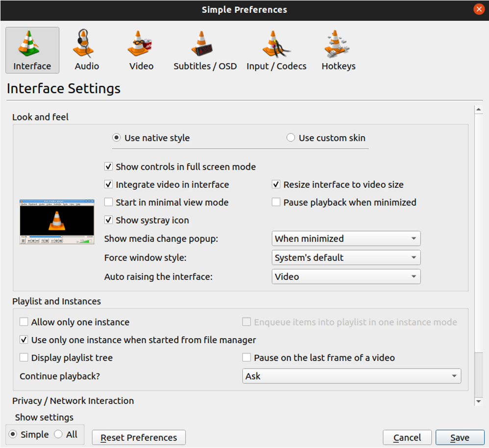
Task: Toggle Show controls in full screen mode
Action: [x=108, y=167]
